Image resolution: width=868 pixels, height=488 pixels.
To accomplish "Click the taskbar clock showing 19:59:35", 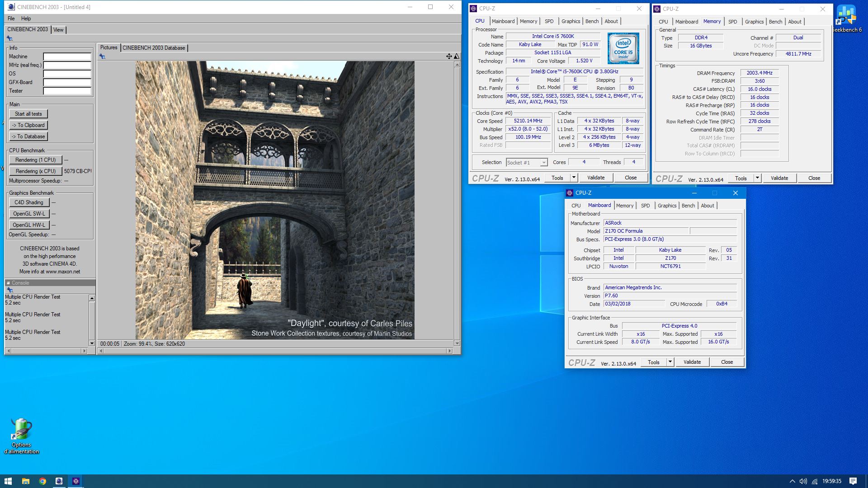I will [x=831, y=481].
